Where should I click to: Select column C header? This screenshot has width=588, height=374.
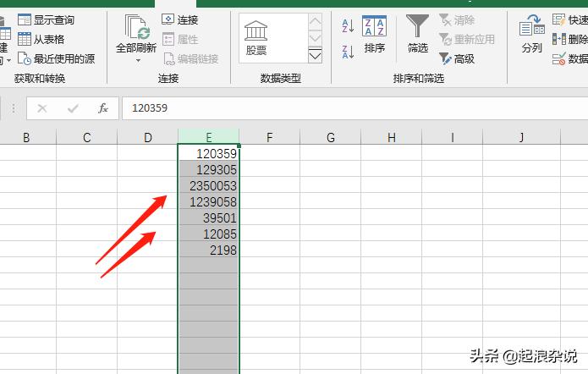87,137
